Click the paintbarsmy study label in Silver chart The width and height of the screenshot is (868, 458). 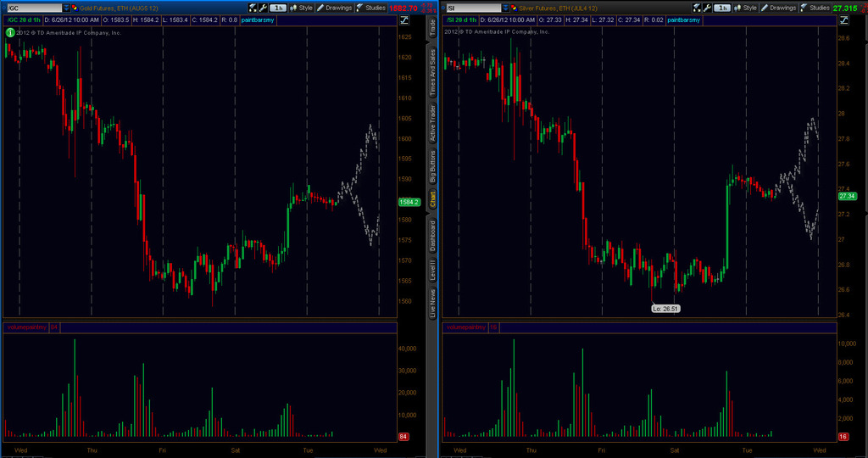click(x=684, y=20)
